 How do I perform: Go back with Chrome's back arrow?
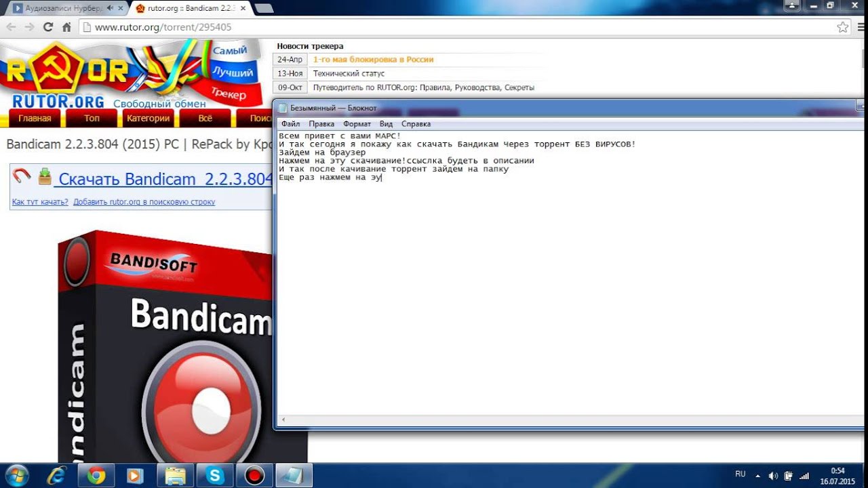[x=11, y=27]
